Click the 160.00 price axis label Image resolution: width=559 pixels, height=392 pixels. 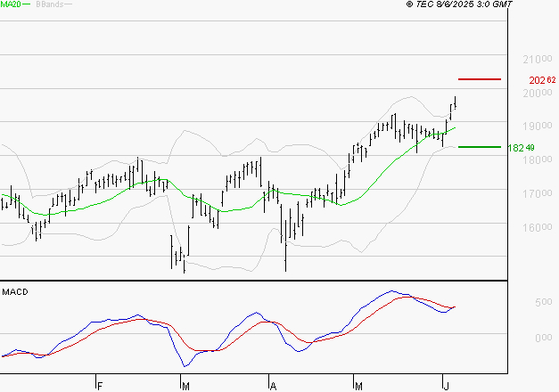click(538, 227)
